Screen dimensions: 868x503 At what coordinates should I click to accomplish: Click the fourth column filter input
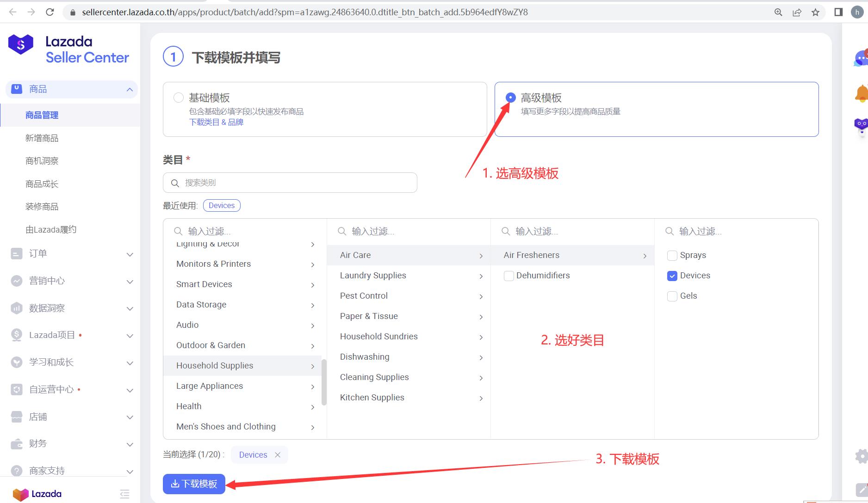pos(736,231)
